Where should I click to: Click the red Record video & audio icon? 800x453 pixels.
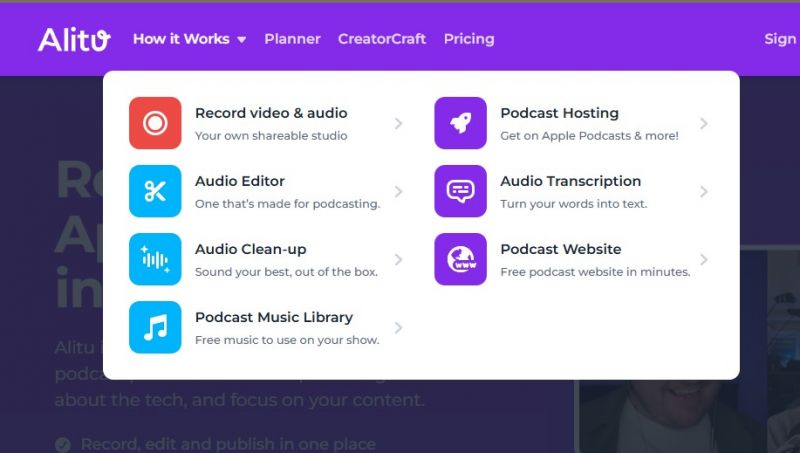pyautogui.click(x=155, y=123)
